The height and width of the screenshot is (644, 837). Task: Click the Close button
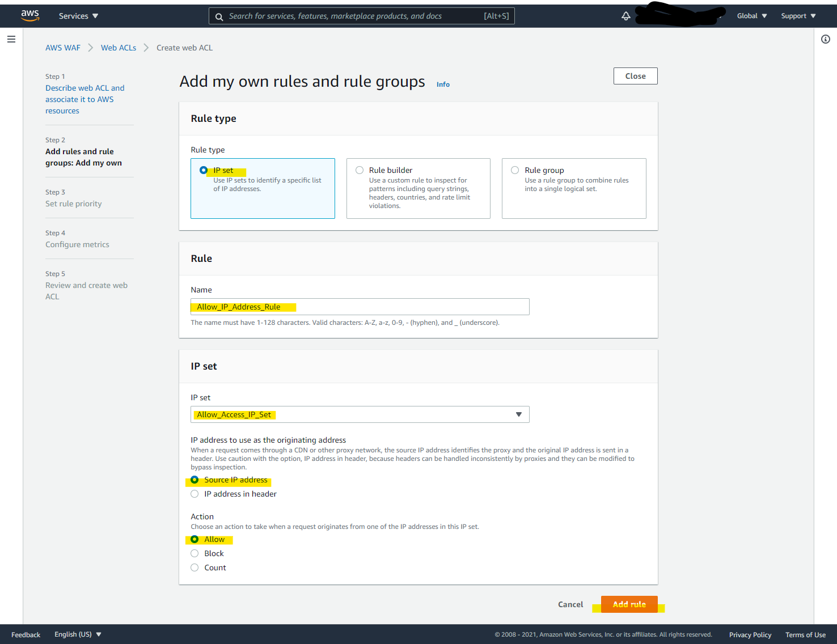[x=636, y=76]
